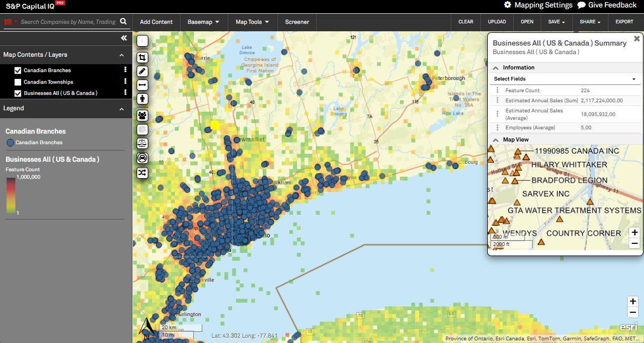Click the shuffle arrows tool

[142, 173]
